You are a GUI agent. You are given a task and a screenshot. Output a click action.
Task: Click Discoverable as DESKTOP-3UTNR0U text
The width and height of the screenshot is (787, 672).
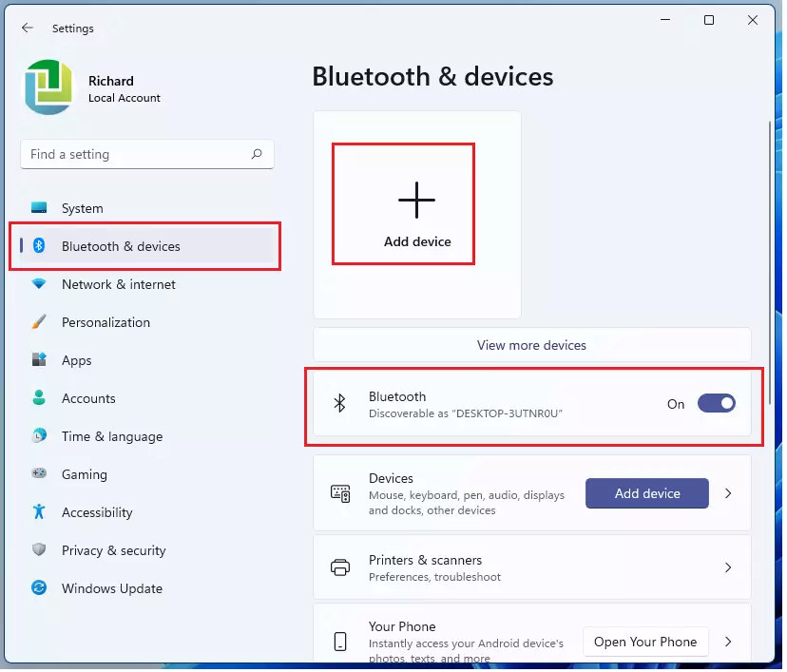tap(467, 414)
